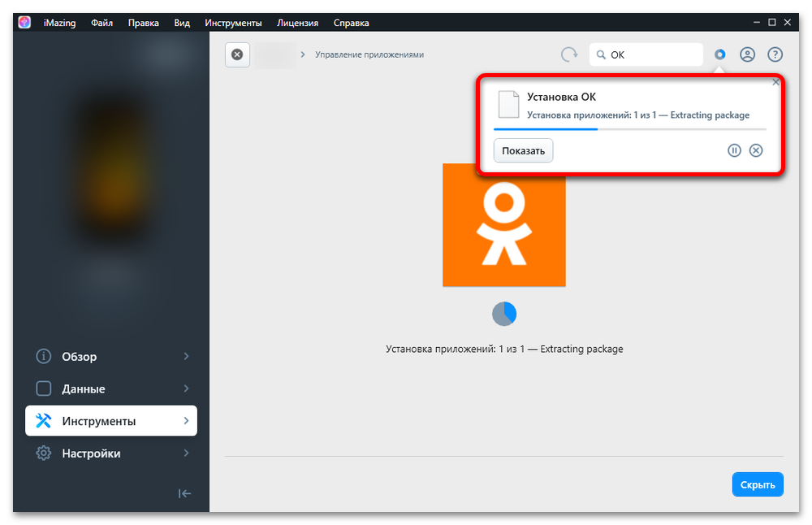Open the Вид menu
812x525 pixels.
pos(182,23)
